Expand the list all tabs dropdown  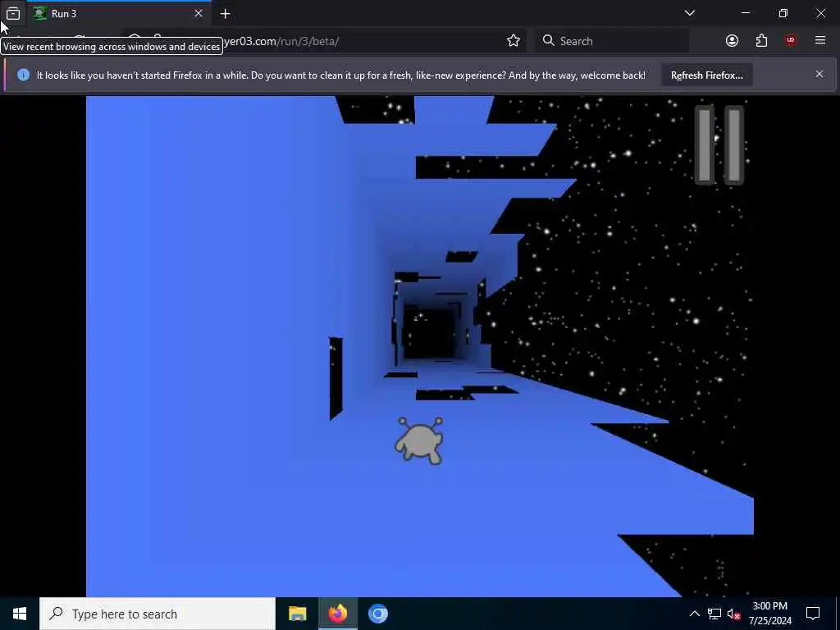[690, 13]
